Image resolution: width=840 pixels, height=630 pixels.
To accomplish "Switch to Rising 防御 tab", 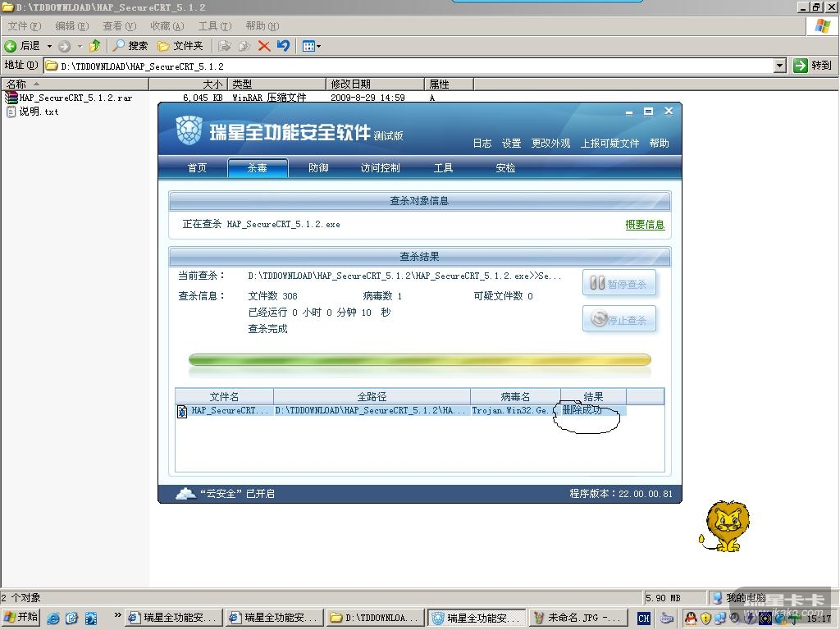I will click(318, 167).
